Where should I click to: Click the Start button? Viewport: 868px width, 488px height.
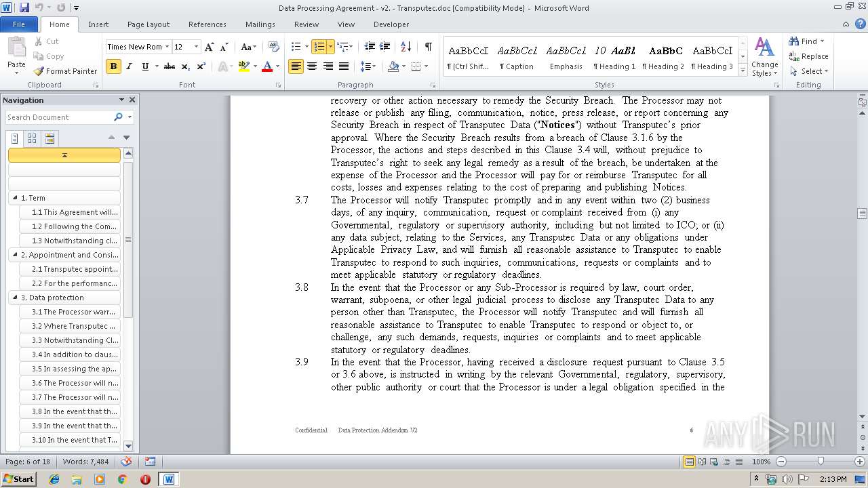click(x=19, y=479)
